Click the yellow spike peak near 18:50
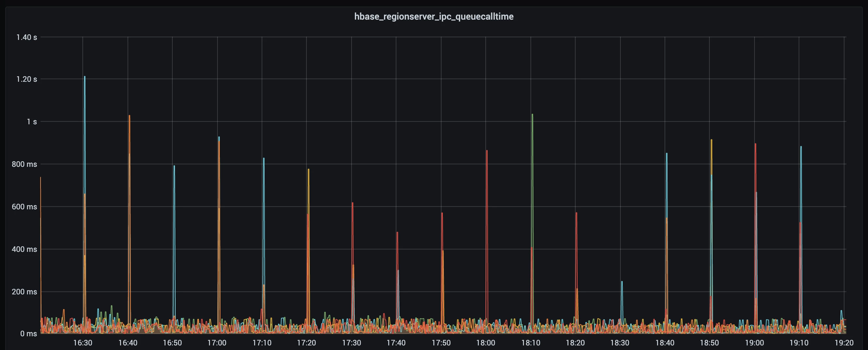This screenshot has width=868, height=350. coord(711,140)
